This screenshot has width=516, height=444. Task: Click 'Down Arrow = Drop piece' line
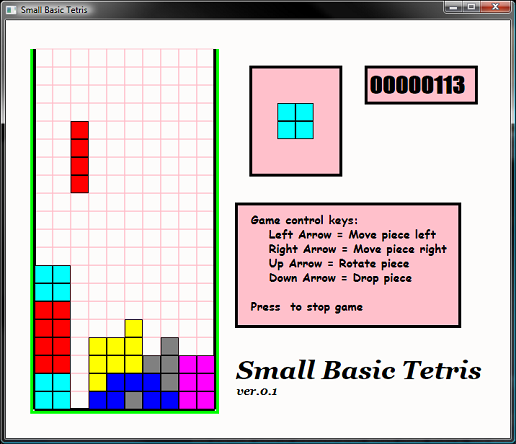tap(340, 278)
